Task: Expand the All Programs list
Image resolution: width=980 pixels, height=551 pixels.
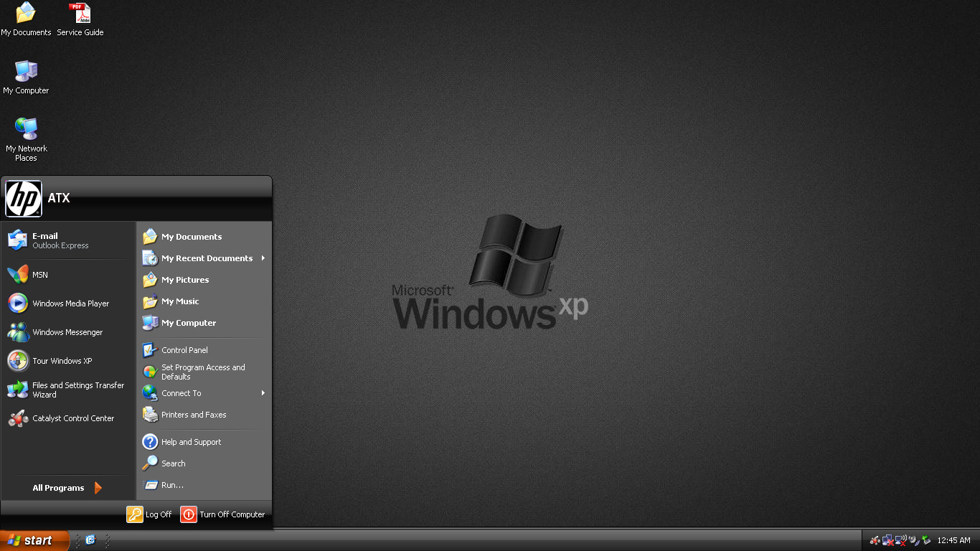Action: coord(68,488)
